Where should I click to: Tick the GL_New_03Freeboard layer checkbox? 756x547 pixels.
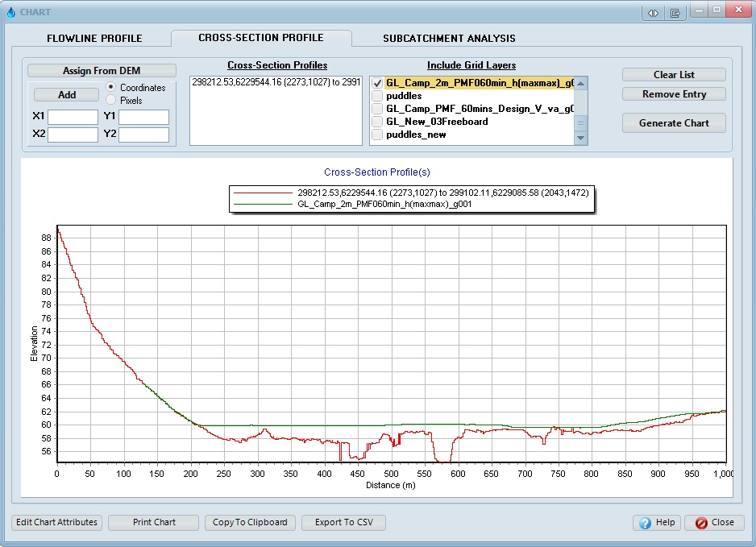377,122
